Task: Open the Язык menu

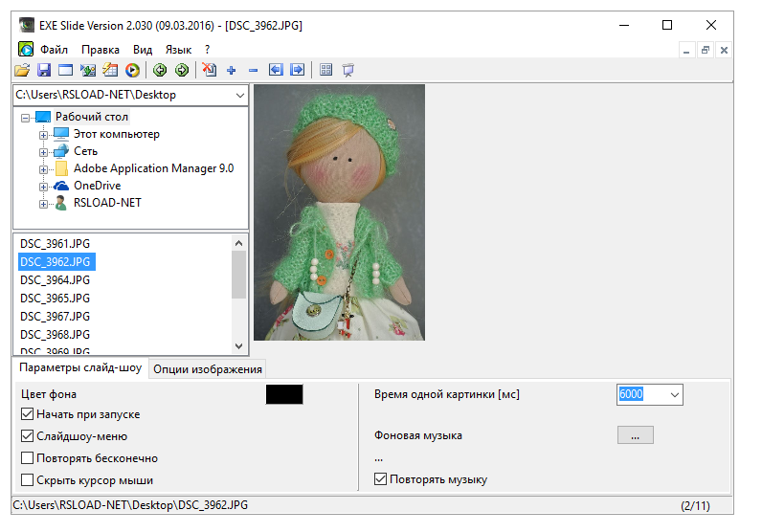Action: point(178,50)
